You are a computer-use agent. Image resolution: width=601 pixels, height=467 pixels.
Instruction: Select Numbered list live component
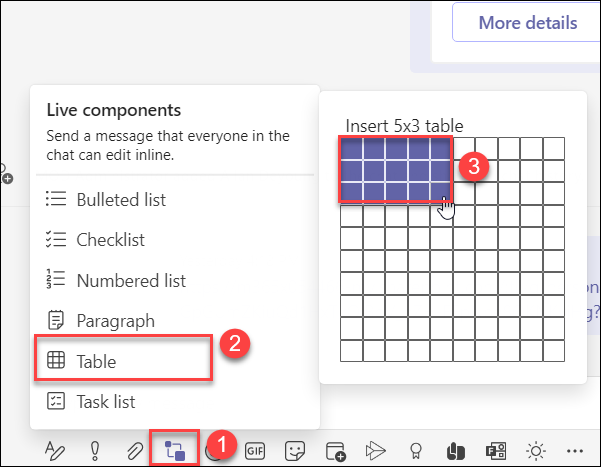pos(130,281)
